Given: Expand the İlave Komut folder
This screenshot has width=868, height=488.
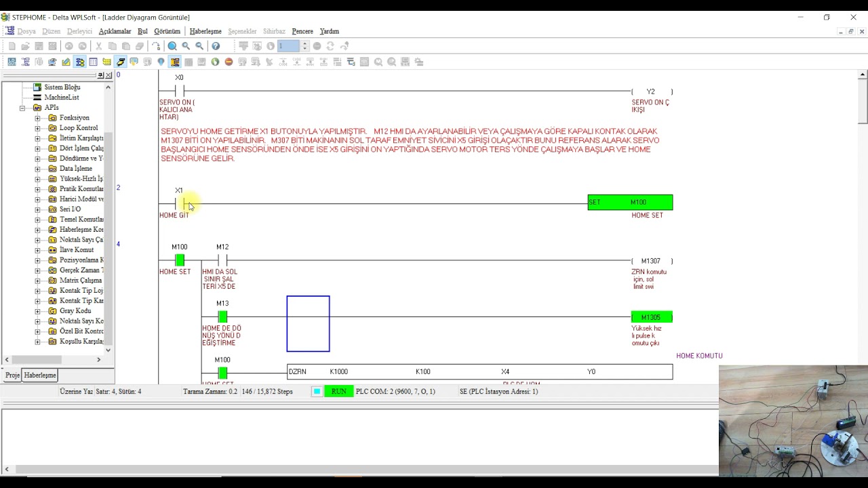Looking at the screenshot, I should coord(37,249).
